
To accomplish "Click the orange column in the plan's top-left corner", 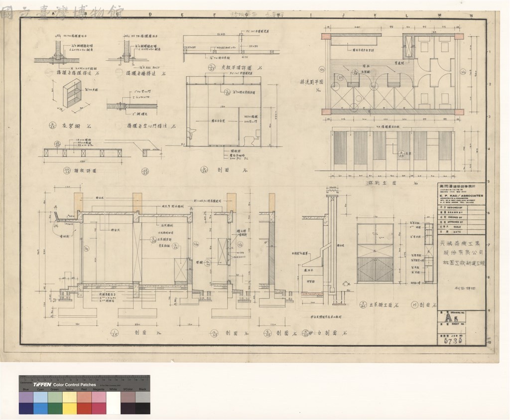I will pyautogui.click(x=326, y=36).
